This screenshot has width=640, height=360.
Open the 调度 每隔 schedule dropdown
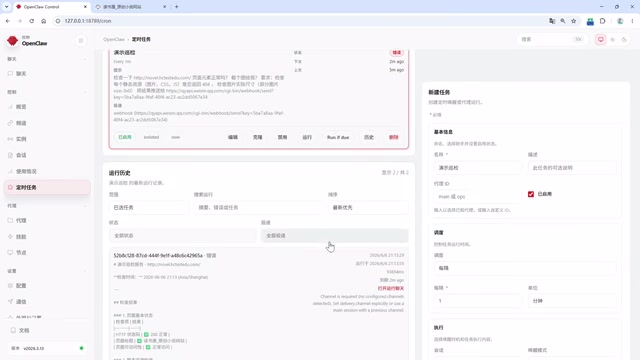click(x=525, y=268)
